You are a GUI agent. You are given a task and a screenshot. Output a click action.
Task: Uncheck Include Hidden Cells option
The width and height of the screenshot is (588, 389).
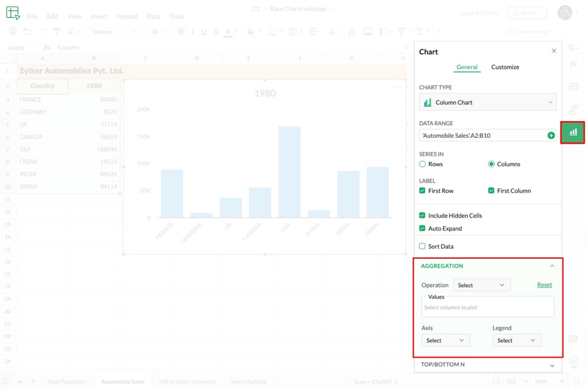pos(422,216)
